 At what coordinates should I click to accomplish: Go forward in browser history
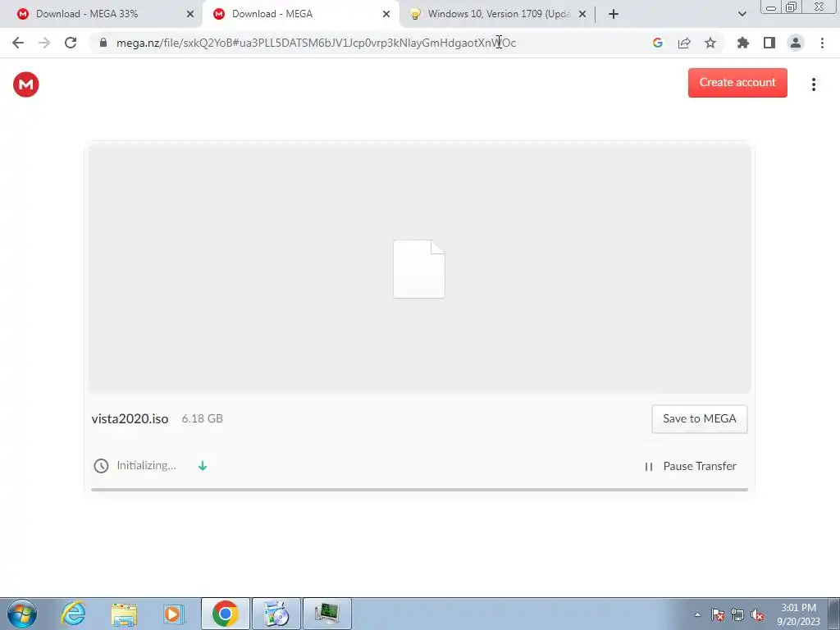click(x=44, y=43)
